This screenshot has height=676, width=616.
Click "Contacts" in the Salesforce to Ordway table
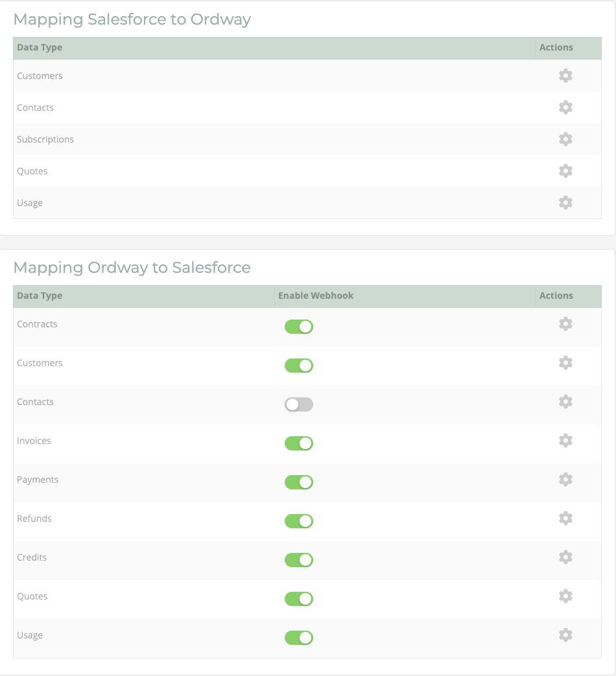[35, 108]
